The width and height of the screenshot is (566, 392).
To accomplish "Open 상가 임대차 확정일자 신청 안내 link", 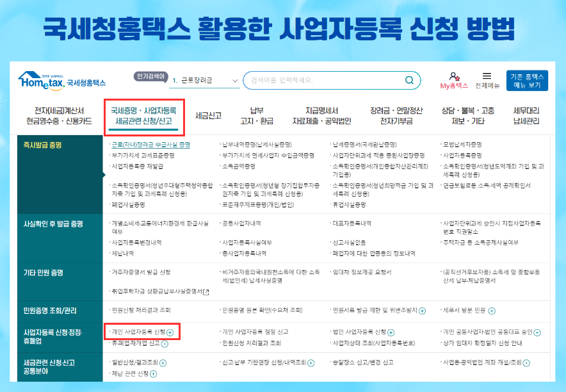I will 483,343.
